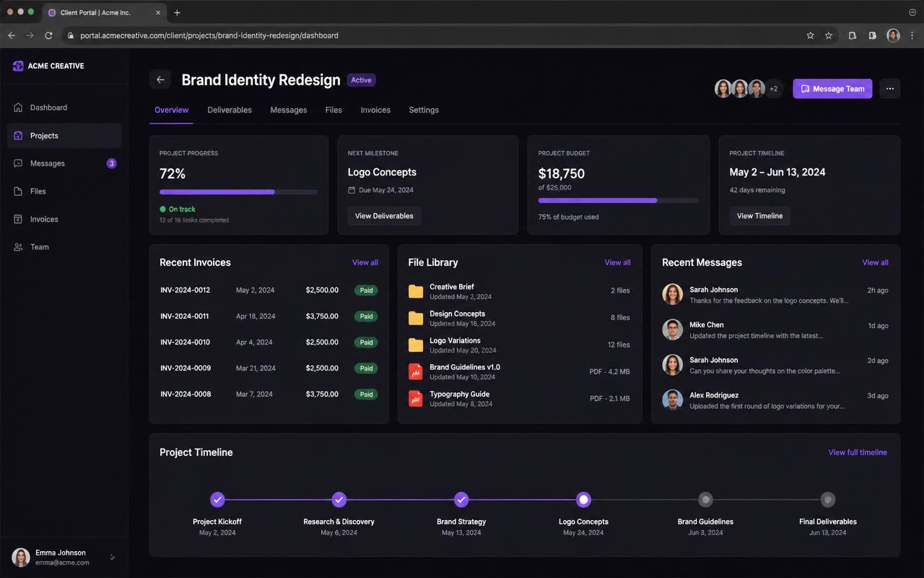Open the browser profile avatar
Viewport: 924px width, 578px height.
point(893,35)
